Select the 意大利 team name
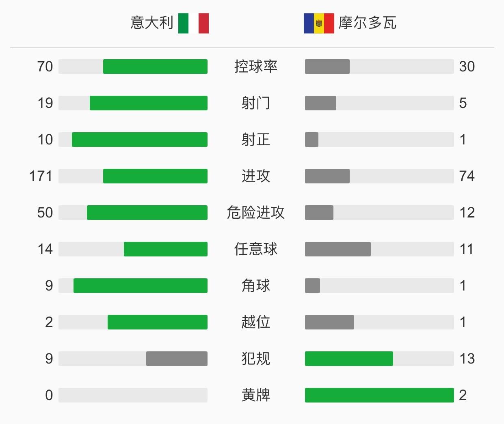Screen dimensions: 504x424 tap(152, 23)
